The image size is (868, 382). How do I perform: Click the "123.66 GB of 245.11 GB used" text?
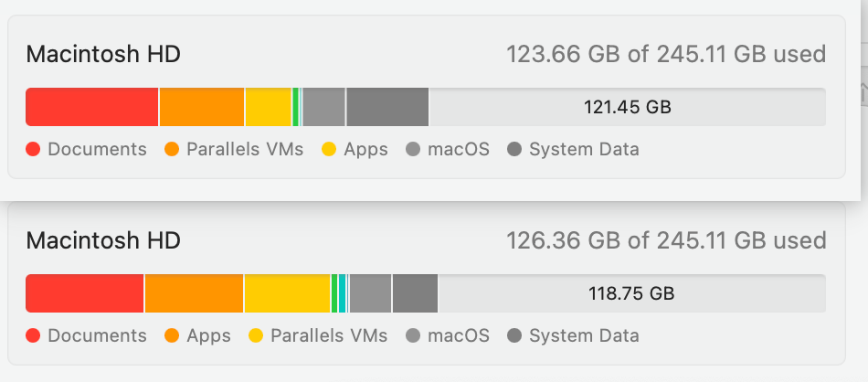click(666, 54)
